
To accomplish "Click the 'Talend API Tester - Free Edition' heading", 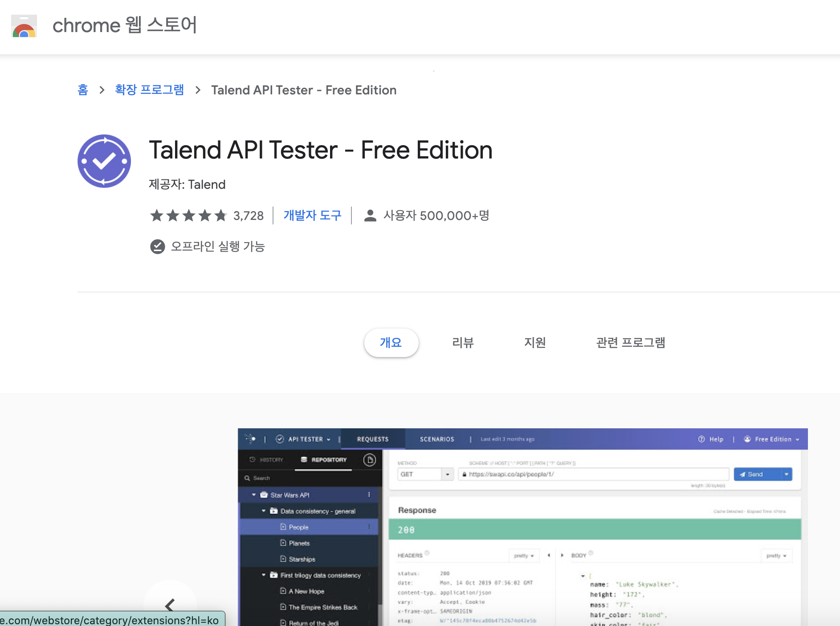I will tap(321, 150).
